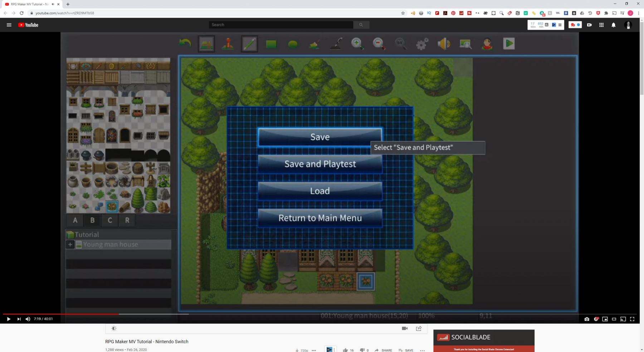644x352 pixels.
Task: Click the Load button
Action: pyautogui.click(x=320, y=191)
